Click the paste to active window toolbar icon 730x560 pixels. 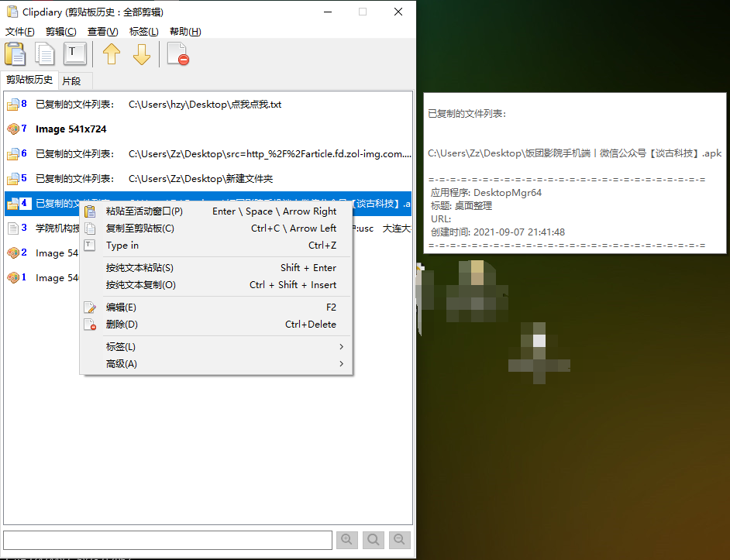coord(15,54)
